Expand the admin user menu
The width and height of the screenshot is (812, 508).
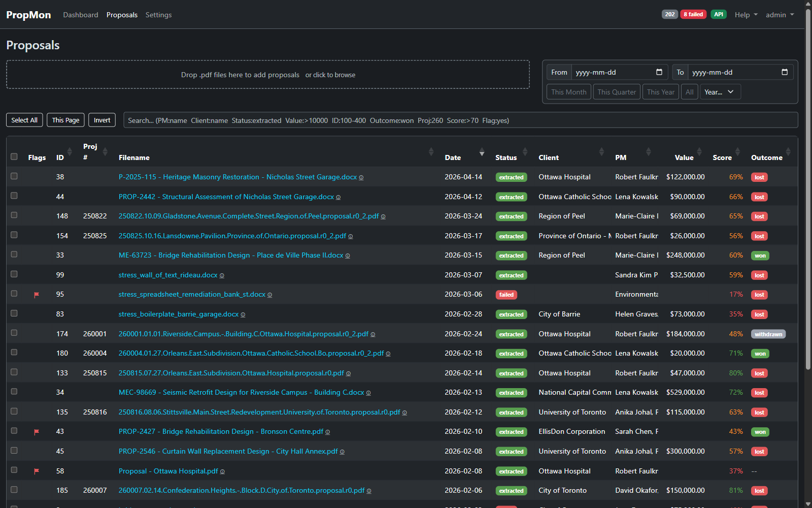780,15
